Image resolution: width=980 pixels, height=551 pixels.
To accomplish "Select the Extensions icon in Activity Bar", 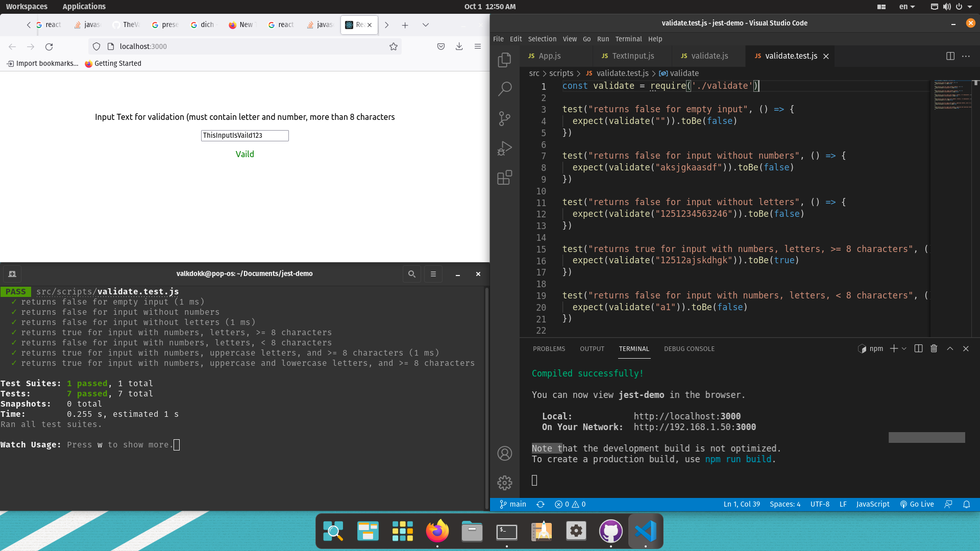I will (505, 178).
